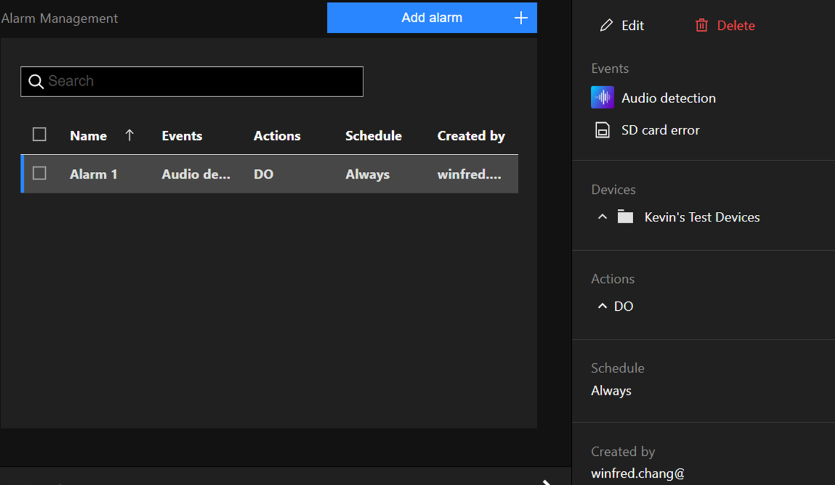Click the plus icon on Add alarm

pyautogui.click(x=520, y=18)
